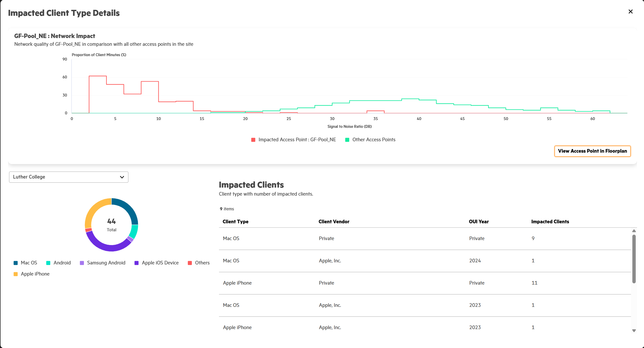Screen dimensions: 644x348
Task: Click the Others legend color icon
Action: 190,263
